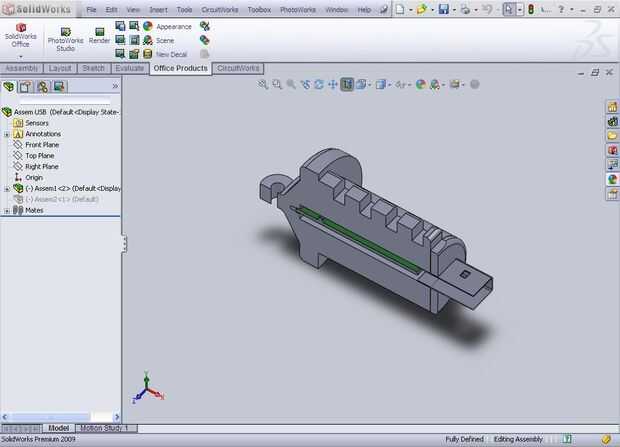The width and height of the screenshot is (620, 447).
Task: Click the Zoom to Fit icon
Action: pyautogui.click(x=263, y=84)
